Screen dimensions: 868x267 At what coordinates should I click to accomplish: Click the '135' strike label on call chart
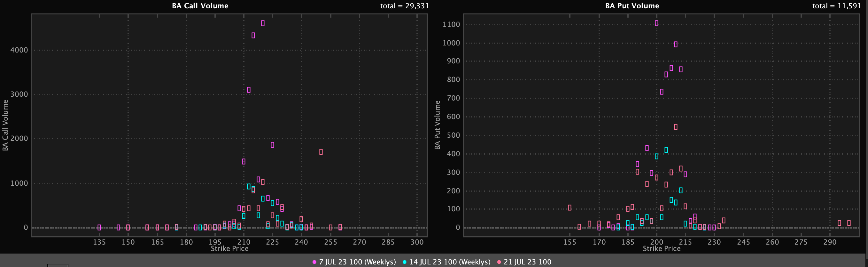[99, 242]
